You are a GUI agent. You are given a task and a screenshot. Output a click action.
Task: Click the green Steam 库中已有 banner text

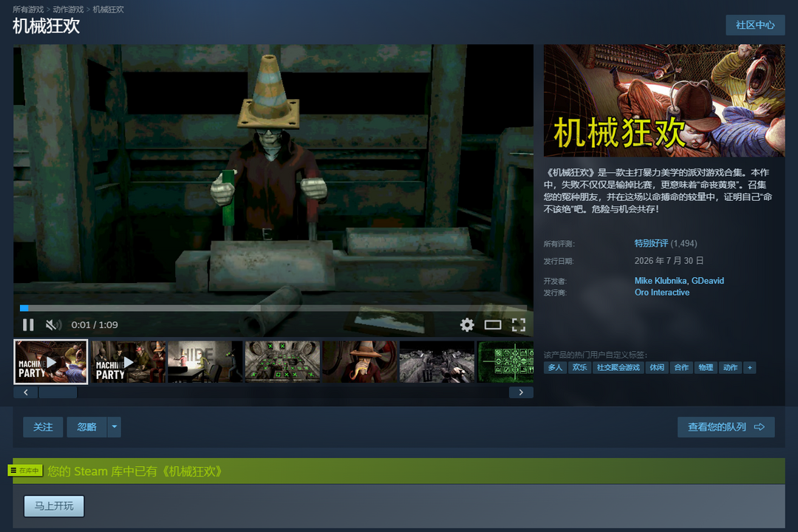(135, 471)
